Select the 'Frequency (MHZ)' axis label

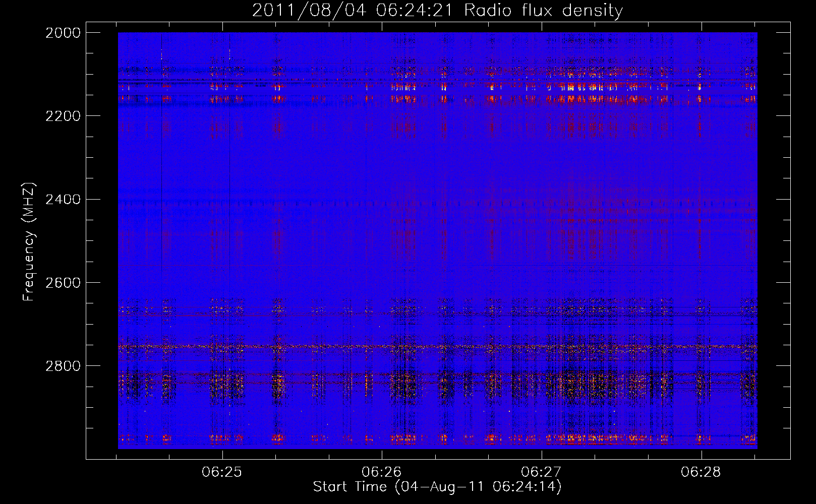(29, 242)
